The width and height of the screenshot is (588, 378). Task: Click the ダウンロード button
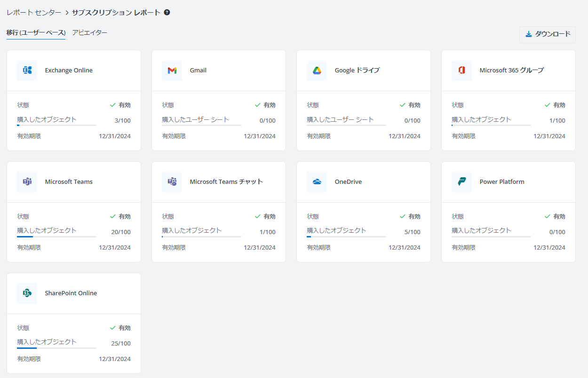click(x=548, y=34)
